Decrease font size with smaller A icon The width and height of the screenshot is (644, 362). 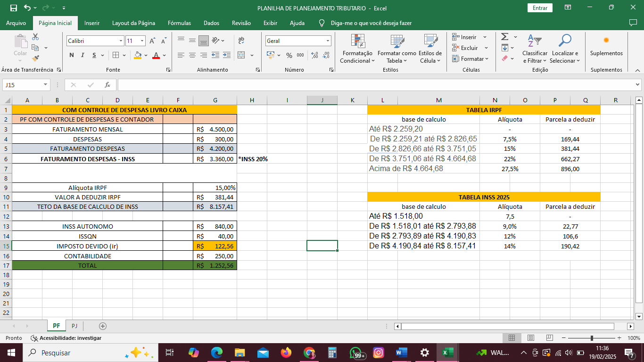pyautogui.click(x=164, y=41)
